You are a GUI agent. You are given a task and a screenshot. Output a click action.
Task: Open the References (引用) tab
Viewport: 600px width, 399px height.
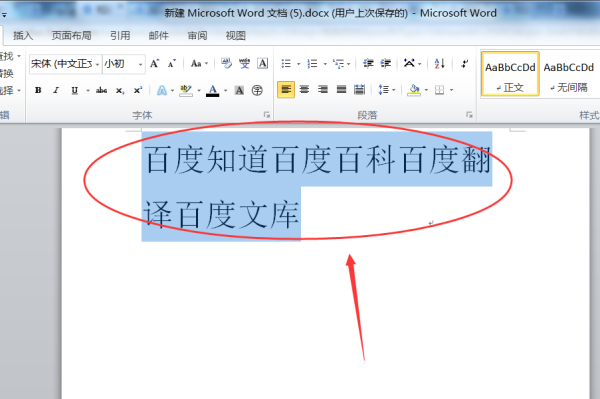pos(120,36)
